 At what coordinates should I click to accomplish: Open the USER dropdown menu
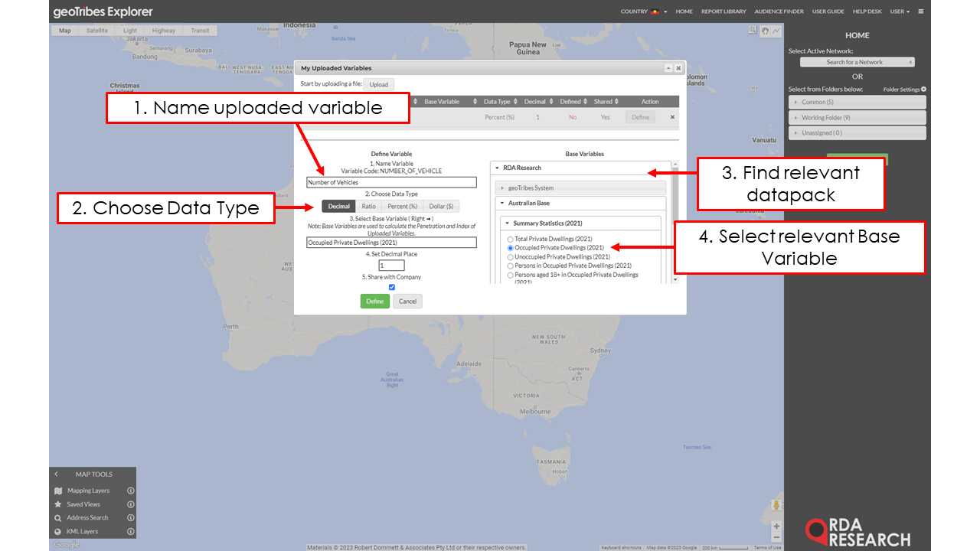point(900,11)
